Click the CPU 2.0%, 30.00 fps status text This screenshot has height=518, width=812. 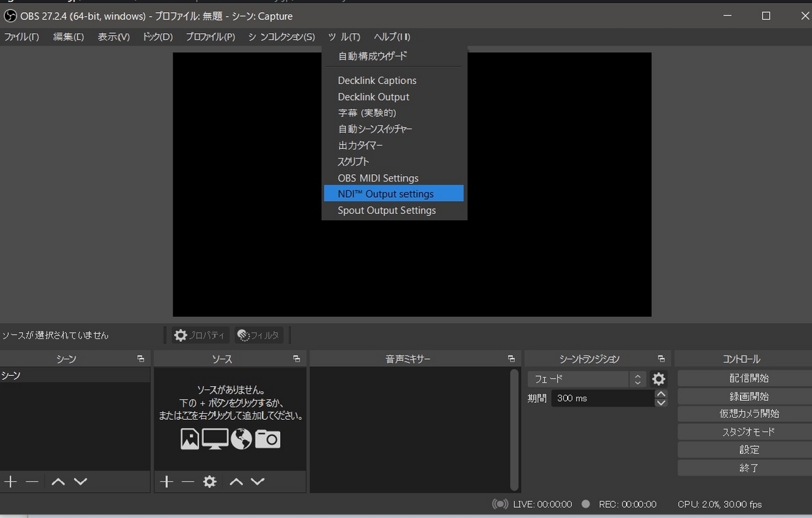pos(719,504)
